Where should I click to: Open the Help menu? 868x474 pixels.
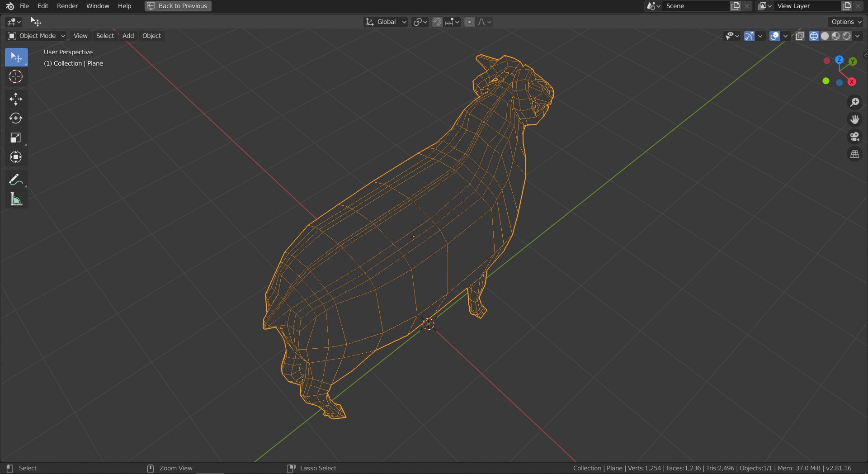tap(124, 6)
